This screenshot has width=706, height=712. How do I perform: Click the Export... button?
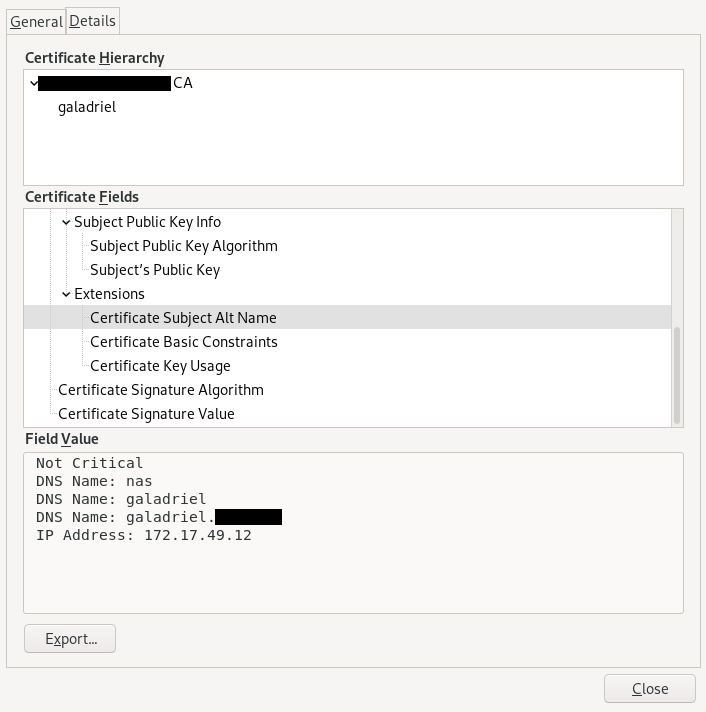click(x=70, y=638)
